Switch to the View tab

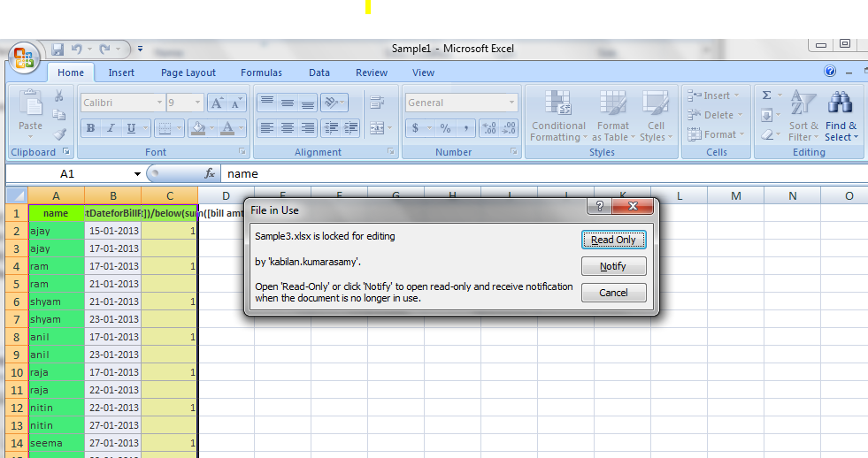[424, 73]
